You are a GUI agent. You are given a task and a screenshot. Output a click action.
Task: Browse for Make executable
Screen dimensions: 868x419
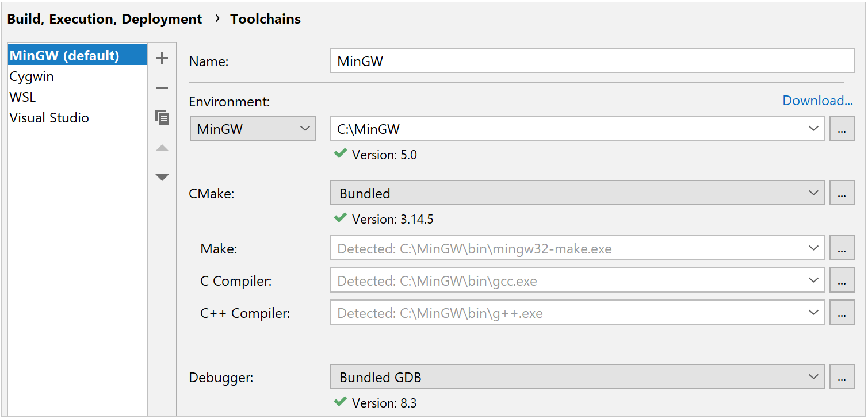(x=842, y=248)
